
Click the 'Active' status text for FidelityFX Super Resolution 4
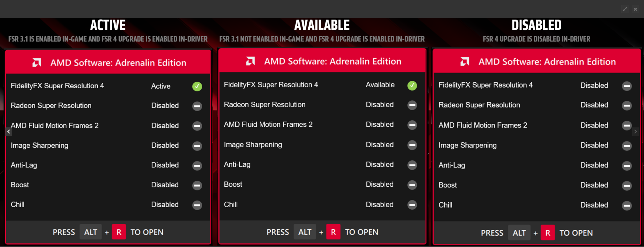click(x=161, y=86)
